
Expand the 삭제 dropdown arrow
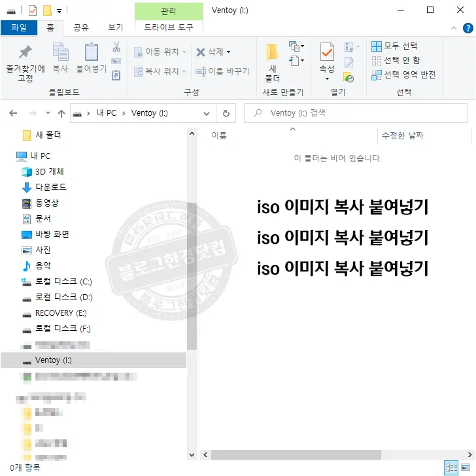[x=228, y=52]
